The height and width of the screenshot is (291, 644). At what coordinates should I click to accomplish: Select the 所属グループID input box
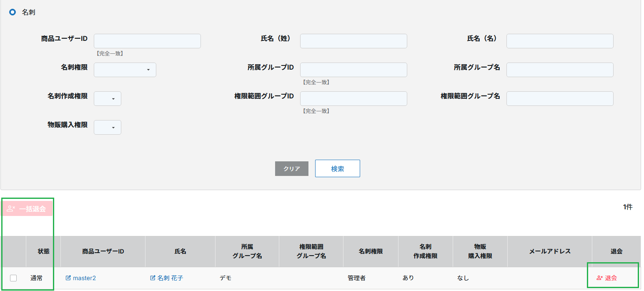353,70
